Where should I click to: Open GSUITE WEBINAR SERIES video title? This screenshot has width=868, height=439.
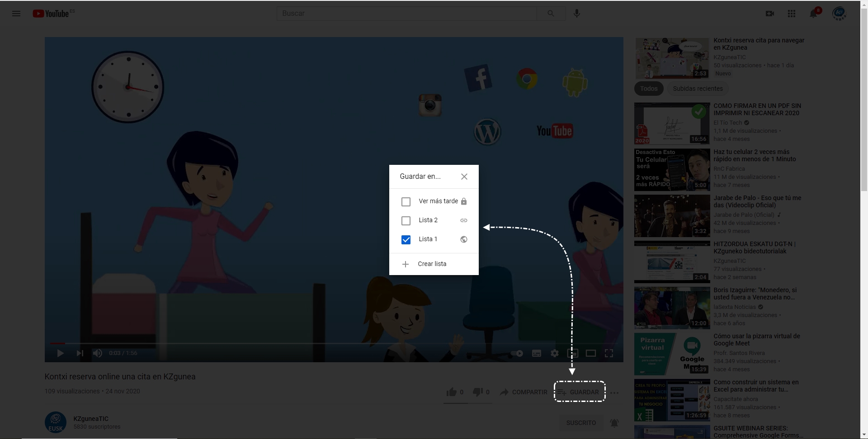(x=758, y=432)
